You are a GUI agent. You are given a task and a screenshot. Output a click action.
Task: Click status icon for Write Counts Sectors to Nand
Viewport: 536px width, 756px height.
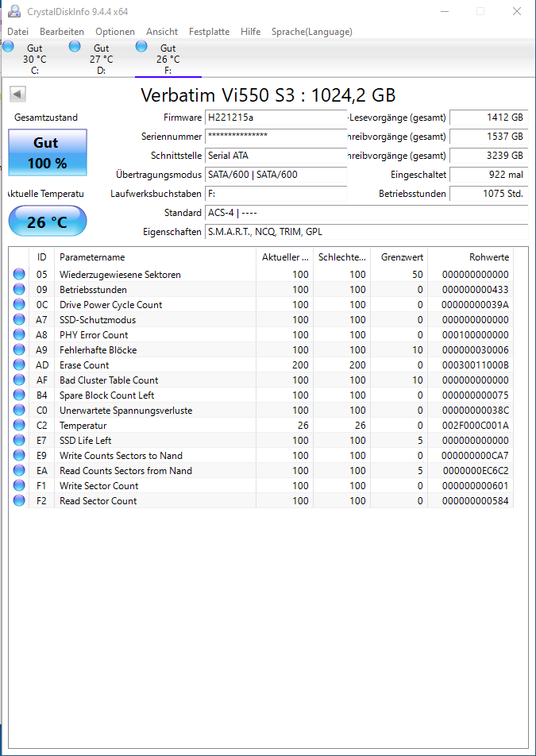[x=19, y=455]
